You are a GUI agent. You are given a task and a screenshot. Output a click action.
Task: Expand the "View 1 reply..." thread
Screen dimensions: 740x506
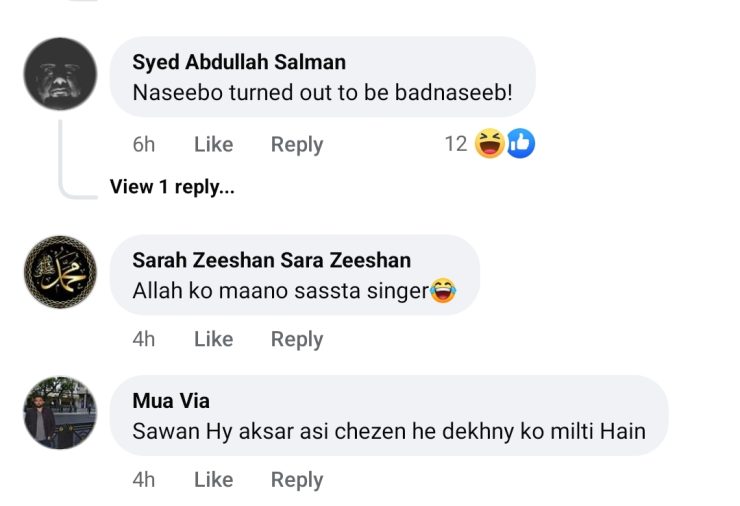(172, 186)
